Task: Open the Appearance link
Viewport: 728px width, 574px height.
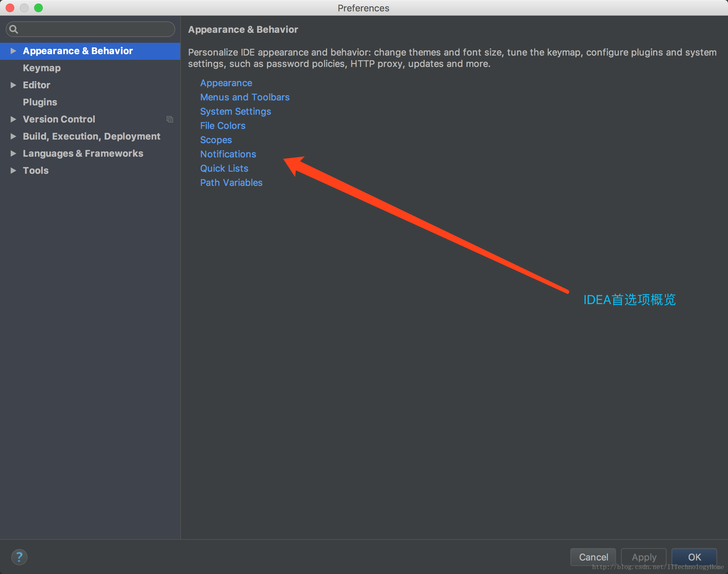Action: point(226,83)
